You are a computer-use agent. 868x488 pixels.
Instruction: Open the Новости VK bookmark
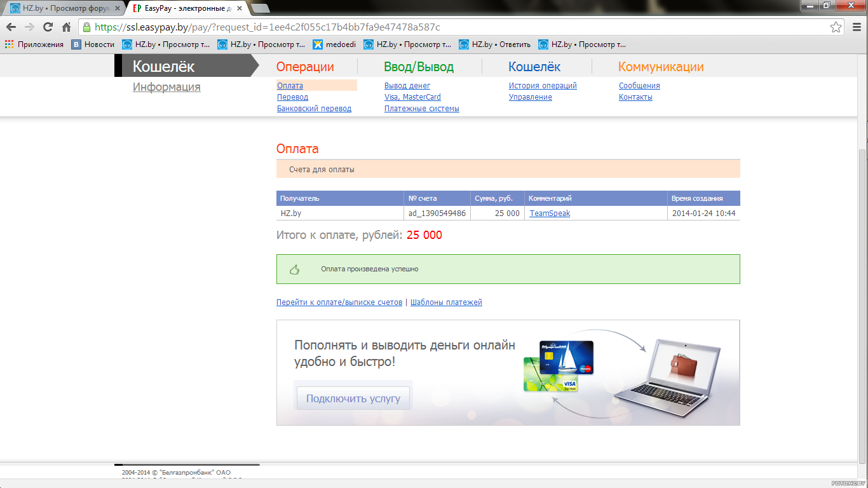[x=93, y=44]
